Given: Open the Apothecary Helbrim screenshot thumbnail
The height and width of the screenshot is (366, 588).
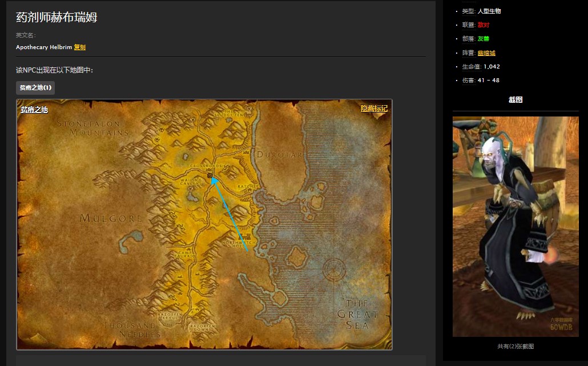Looking at the screenshot, I should (x=515, y=227).
